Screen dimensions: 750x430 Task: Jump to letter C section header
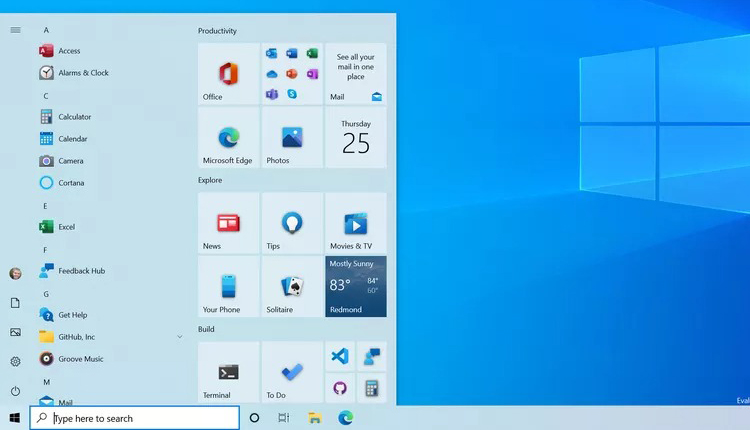(x=46, y=96)
